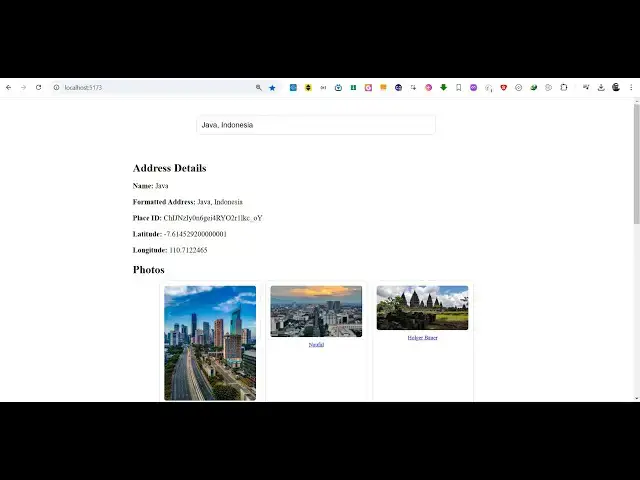Screen dimensions: 640x480
Task: Click the 'Name: Java' line
Action: click(x=150, y=186)
